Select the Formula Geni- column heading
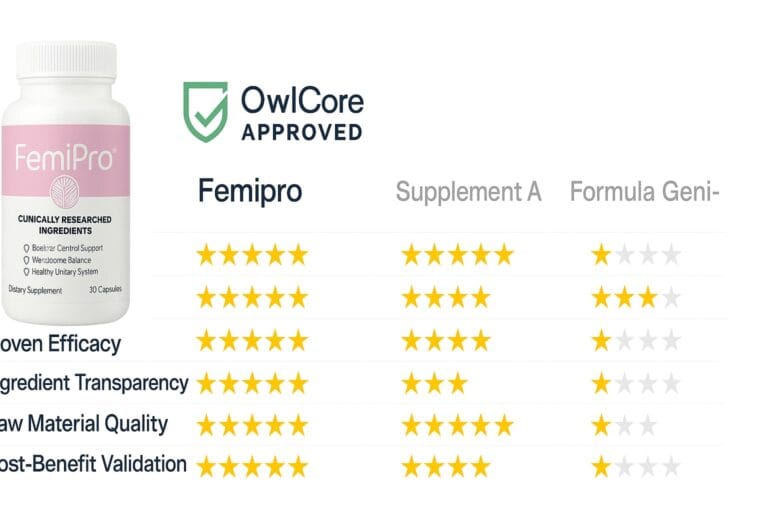768x512 pixels. (x=644, y=191)
